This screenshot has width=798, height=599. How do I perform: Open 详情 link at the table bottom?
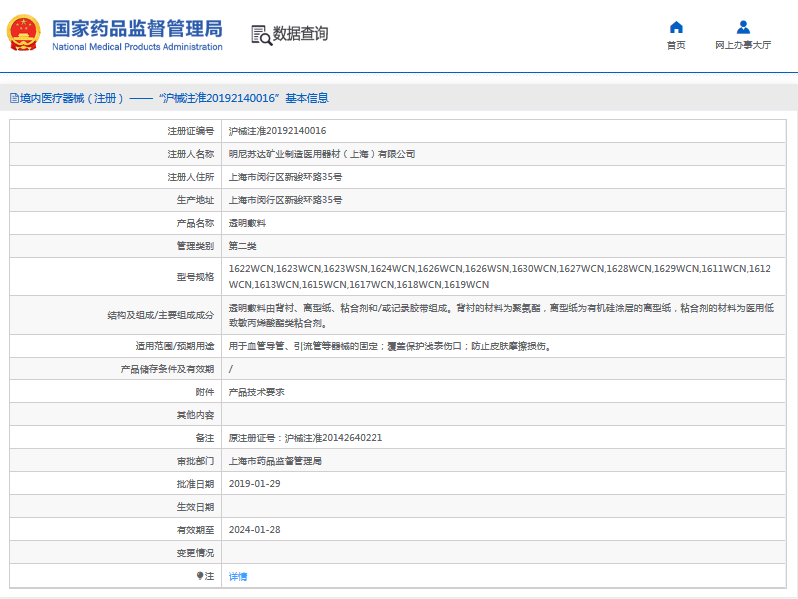[x=238, y=576]
